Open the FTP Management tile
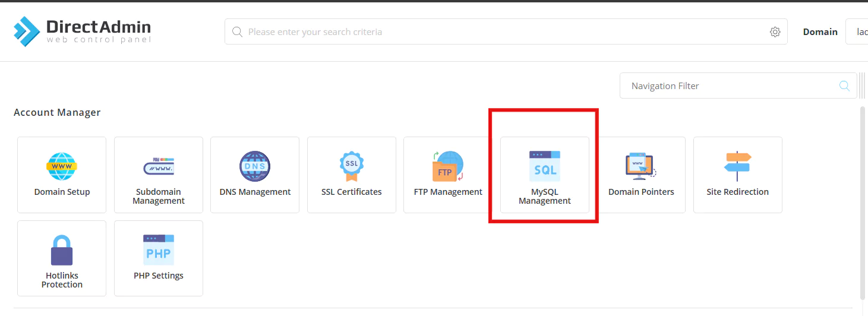This screenshot has height=316, width=868. pos(448,175)
